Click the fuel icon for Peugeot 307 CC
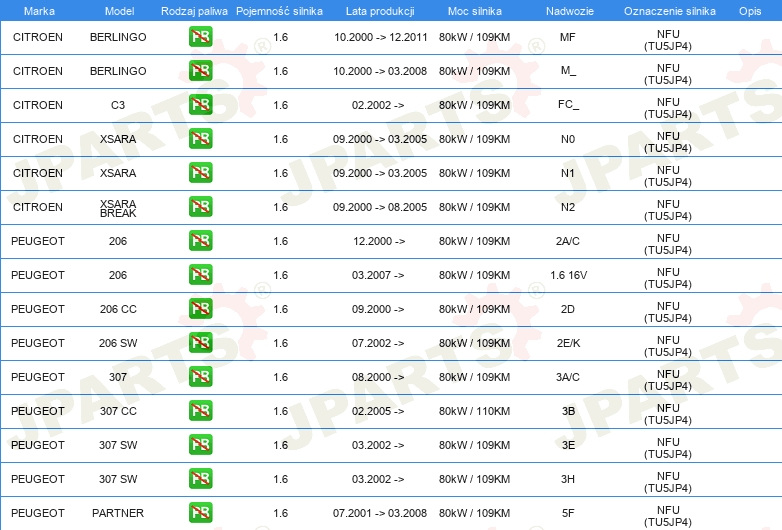Image resolution: width=782 pixels, height=530 pixels. click(200, 411)
